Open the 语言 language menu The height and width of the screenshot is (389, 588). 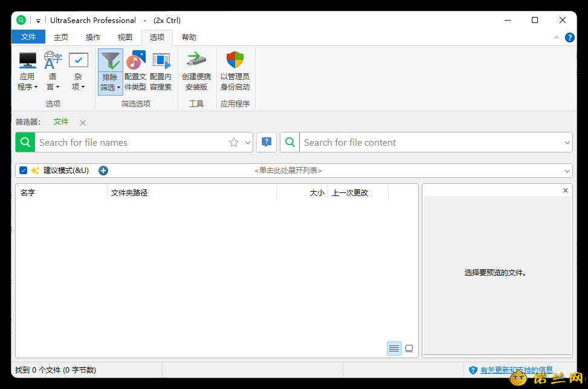[x=53, y=71]
